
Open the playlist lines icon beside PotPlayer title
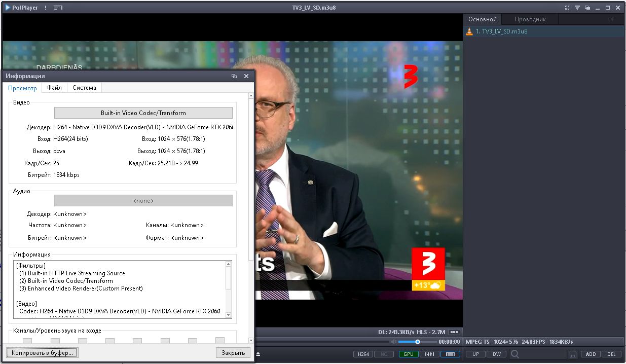pyautogui.click(x=58, y=8)
